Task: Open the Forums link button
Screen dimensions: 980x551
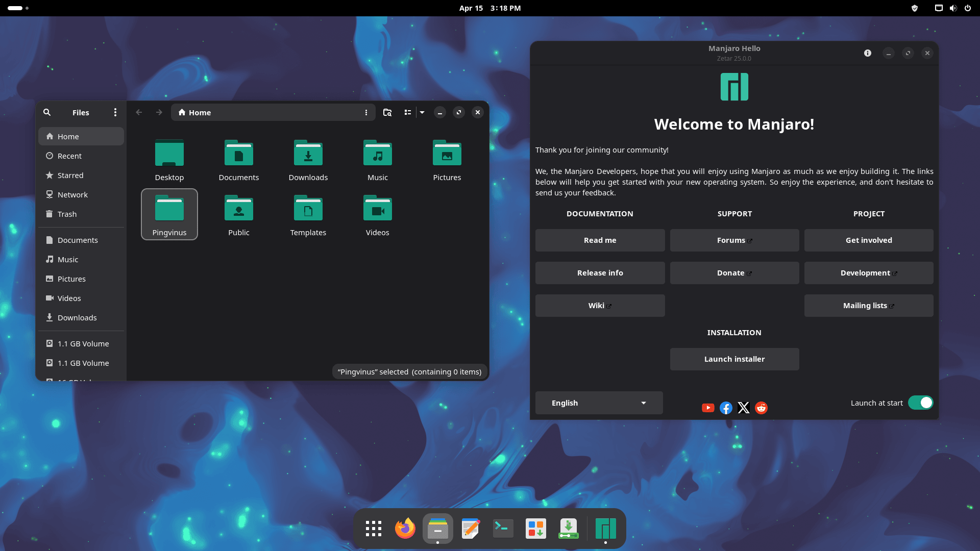Action: (x=734, y=240)
